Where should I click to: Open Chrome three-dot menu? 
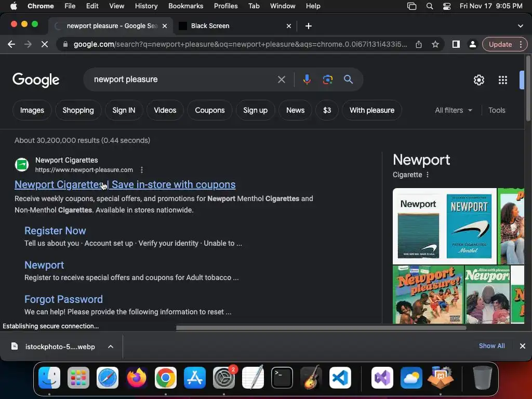(521, 44)
